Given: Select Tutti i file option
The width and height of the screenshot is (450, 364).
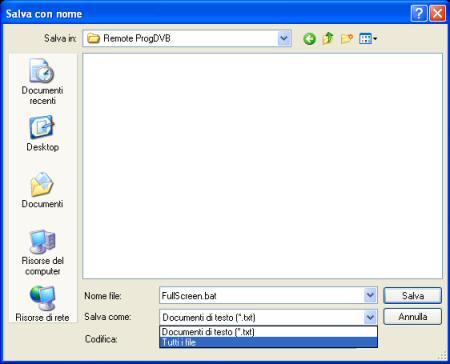Looking at the screenshot, I should coord(268,342).
